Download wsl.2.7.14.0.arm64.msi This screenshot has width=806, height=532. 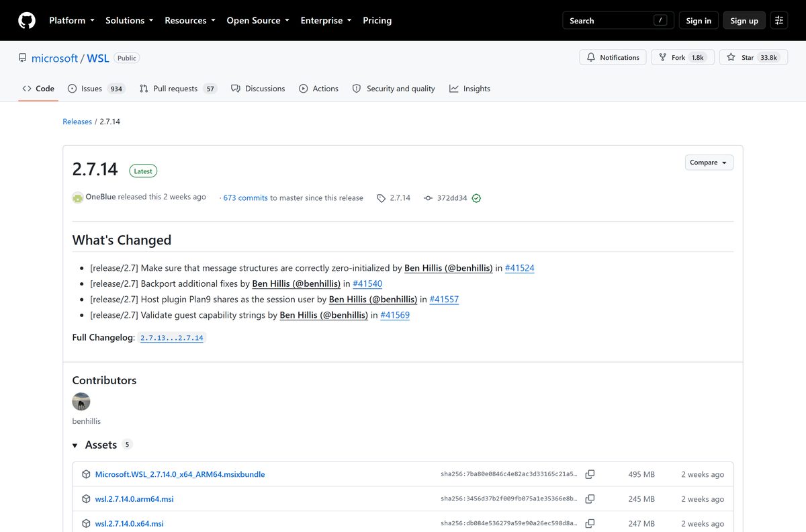134,499
